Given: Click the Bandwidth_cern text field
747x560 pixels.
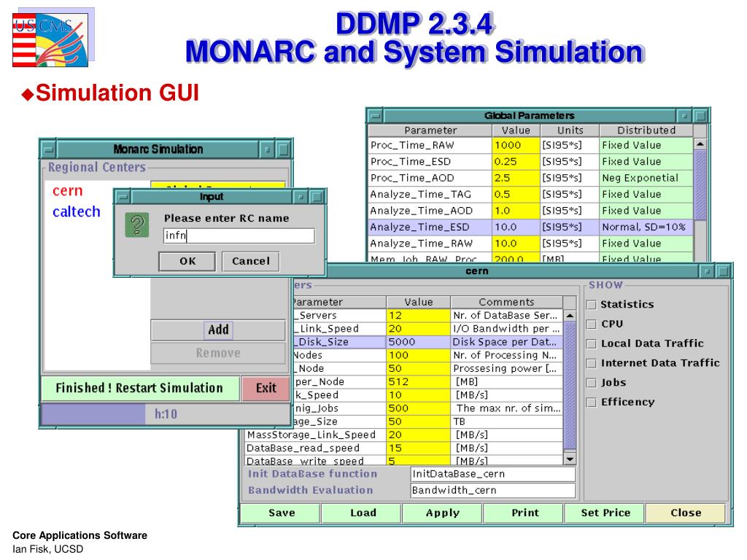Looking at the screenshot, I should (x=492, y=491).
